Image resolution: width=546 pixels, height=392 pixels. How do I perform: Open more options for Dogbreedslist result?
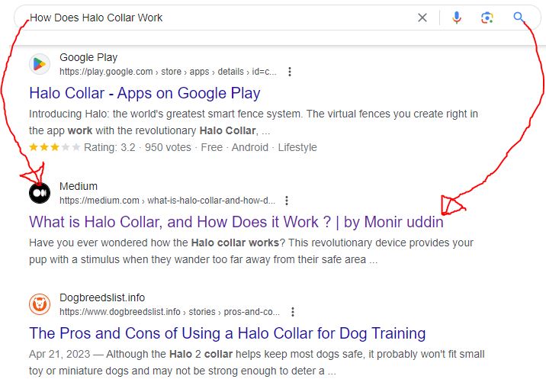(293, 312)
